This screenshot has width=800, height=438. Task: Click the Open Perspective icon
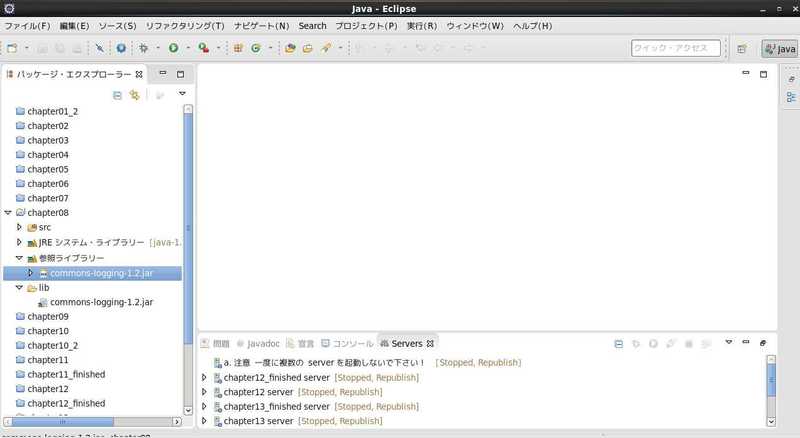(742, 48)
